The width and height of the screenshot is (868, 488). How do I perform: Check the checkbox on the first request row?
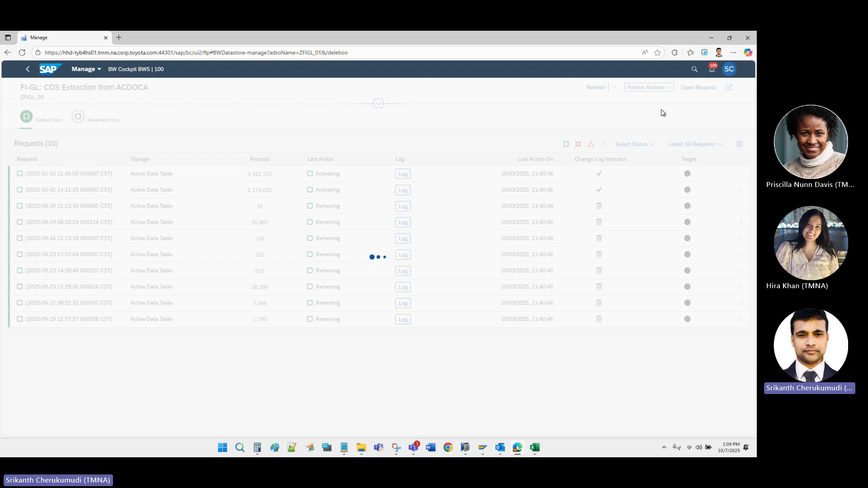pos(19,173)
